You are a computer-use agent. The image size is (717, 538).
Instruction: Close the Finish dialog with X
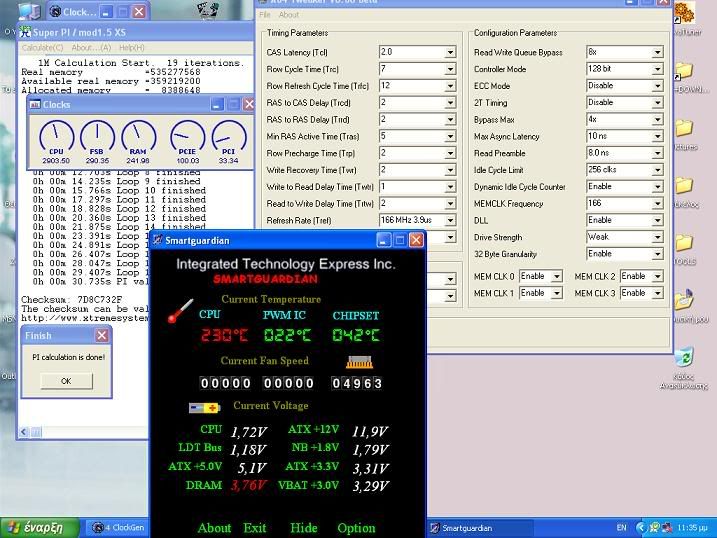(102, 336)
